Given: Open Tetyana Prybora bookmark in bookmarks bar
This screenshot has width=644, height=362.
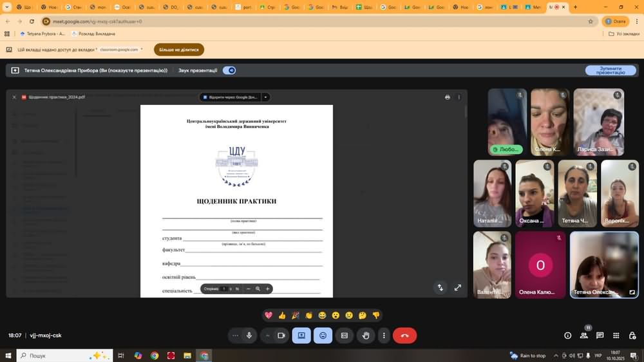Looking at the screenshot, I should 43,33.
